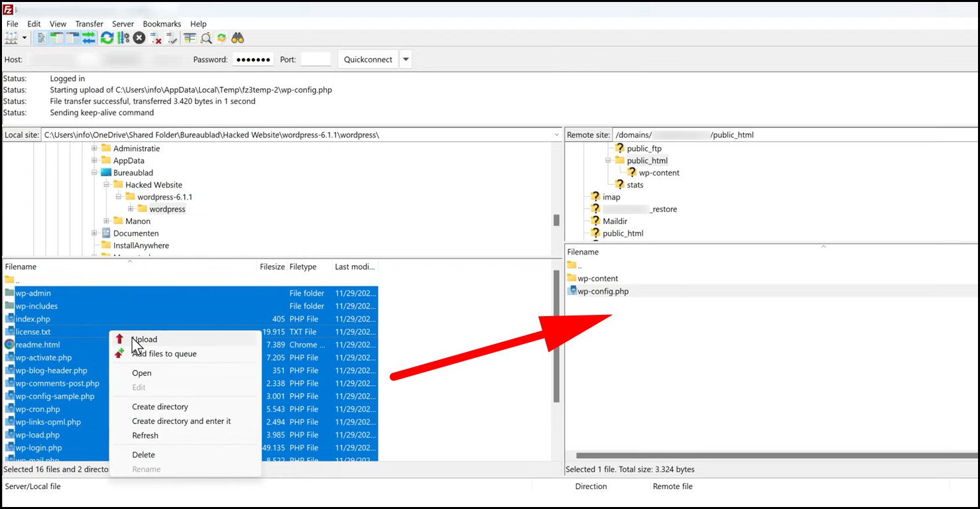Click into the Port input field

pyautogui.click(x=316, y=60)
